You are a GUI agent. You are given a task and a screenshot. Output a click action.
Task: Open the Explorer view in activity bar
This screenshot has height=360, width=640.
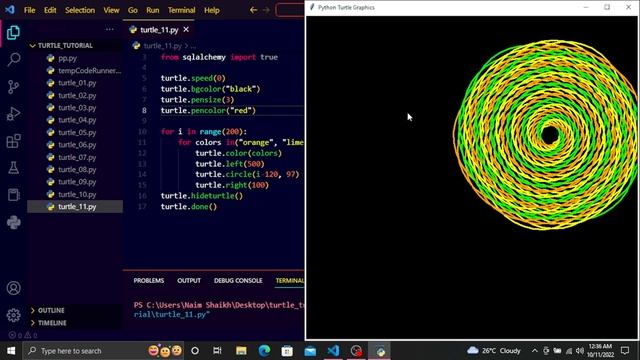tap(13, 33)
